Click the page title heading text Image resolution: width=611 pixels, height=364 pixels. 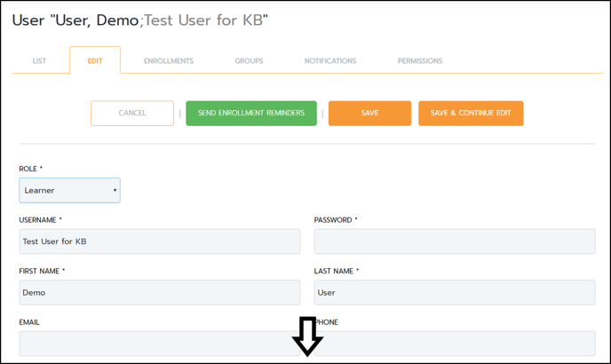pyautogui.click(x=140, y=20)
